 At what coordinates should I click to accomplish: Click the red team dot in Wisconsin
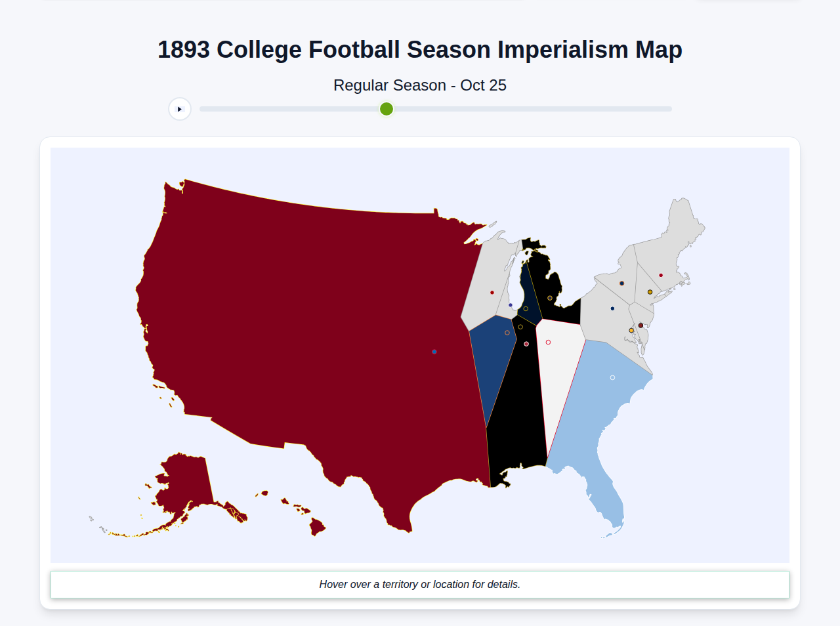[492, 293]
